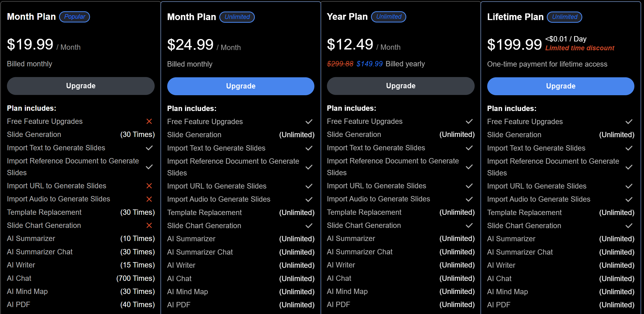The width and height of the screenshot is (644, 314).
Task: Select the Lifetime Plan heading
Action: click(x=515, y=17)
